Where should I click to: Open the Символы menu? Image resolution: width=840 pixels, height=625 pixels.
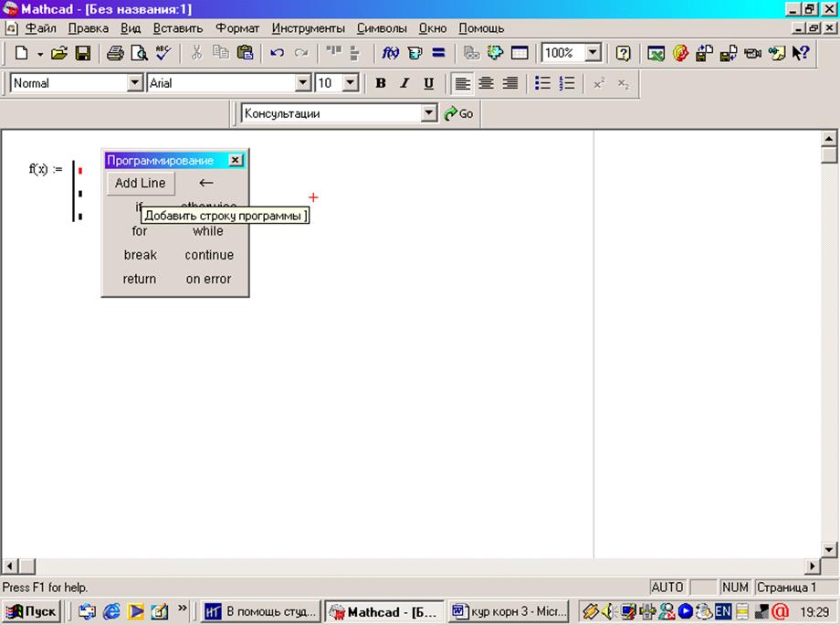pyautogui.click(x=382, y=28)
